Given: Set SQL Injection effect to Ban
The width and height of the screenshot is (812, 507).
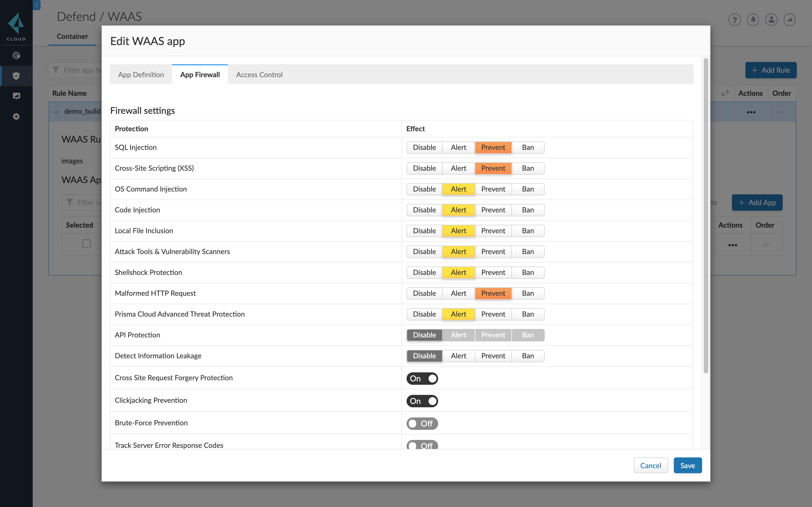Looking at the screenshot, I should coord(528,147).
